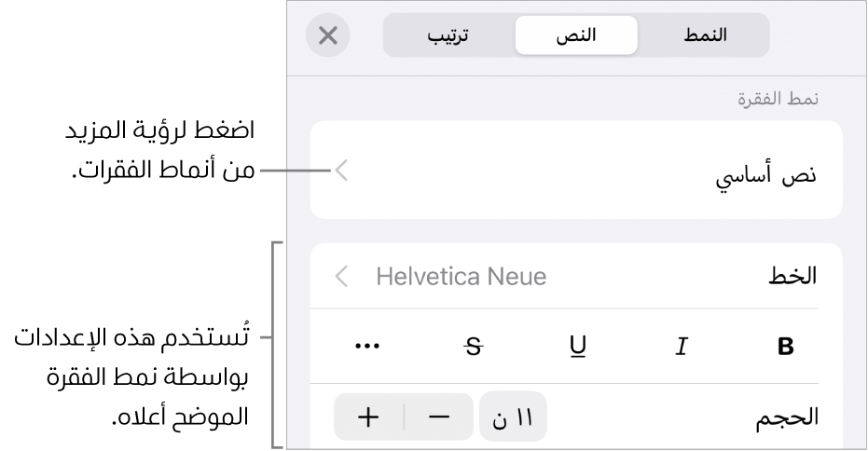Toggle Underline text formatting
The image size is (868, 451).
(577, 347)
